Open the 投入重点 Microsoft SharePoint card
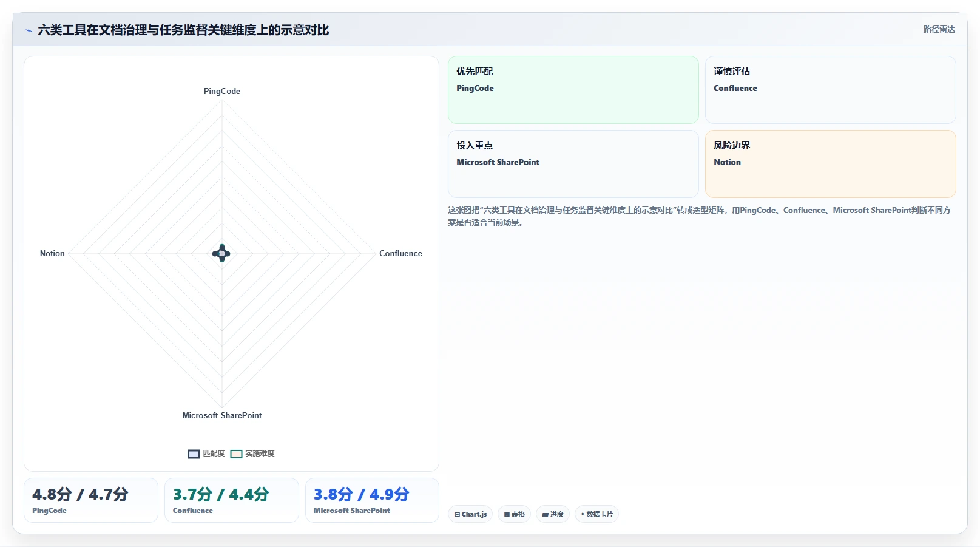The width and height of the screenshot is (980, 547). click(x=573, y=164)
